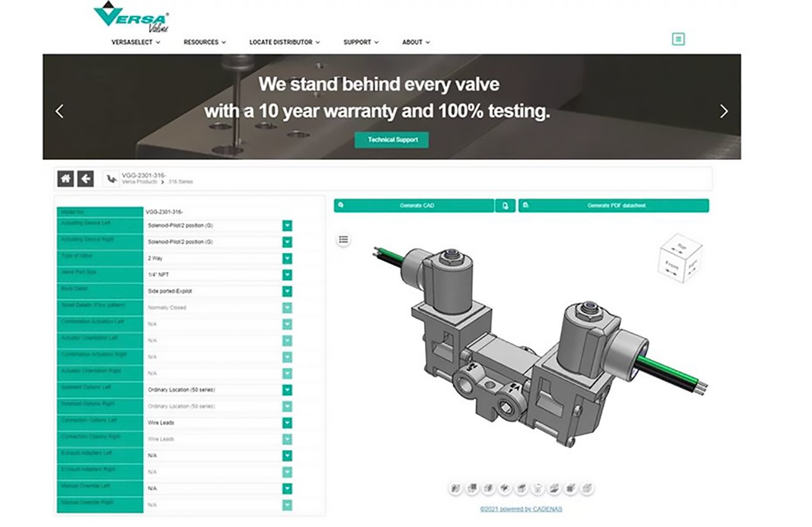Open the Actuating Device Left dropdown

286,225
